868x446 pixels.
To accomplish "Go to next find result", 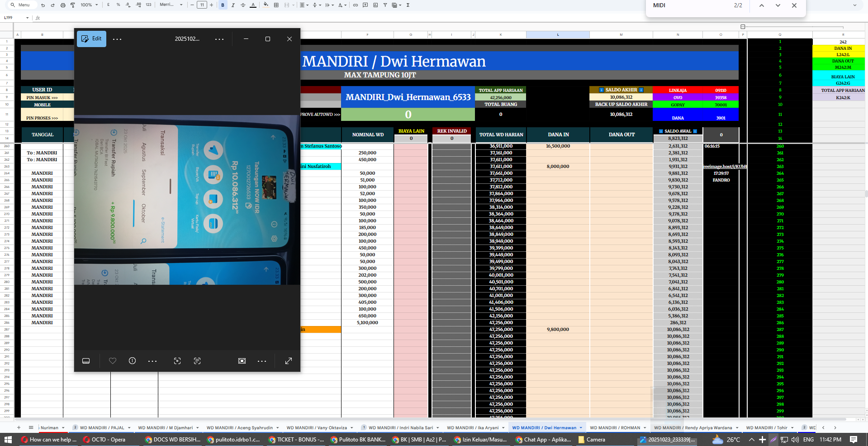I will tap(778, 5).
